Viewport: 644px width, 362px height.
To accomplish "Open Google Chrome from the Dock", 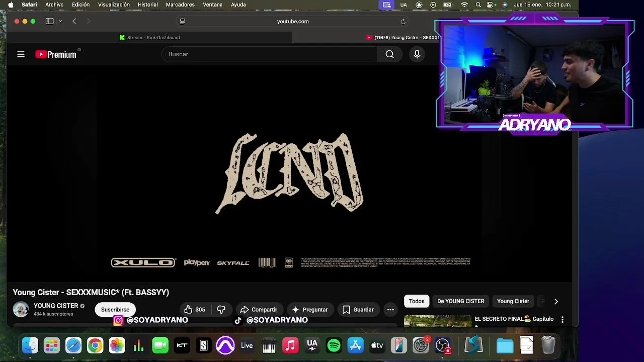I will (95, 345).
